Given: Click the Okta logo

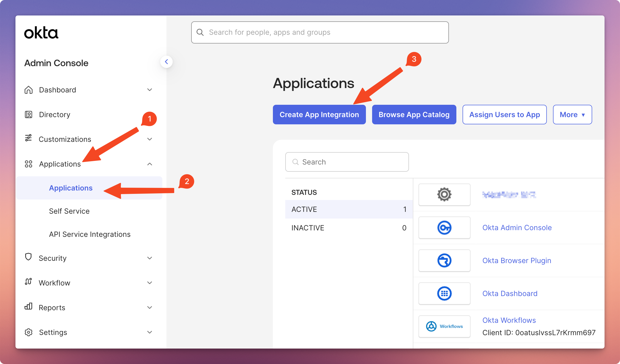Looking at the screenshot, I should pyautogui.click(x=41, y=33).
